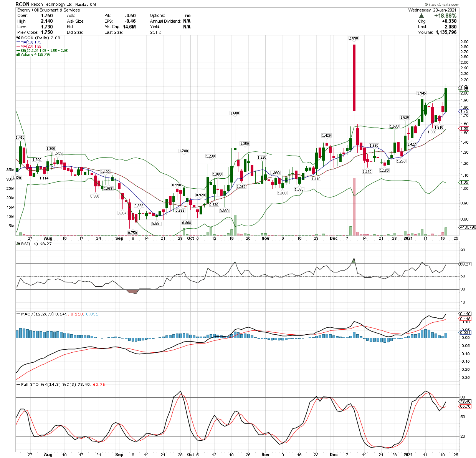Click the Yield label
476x458 pixels.
tap(155, 27)
